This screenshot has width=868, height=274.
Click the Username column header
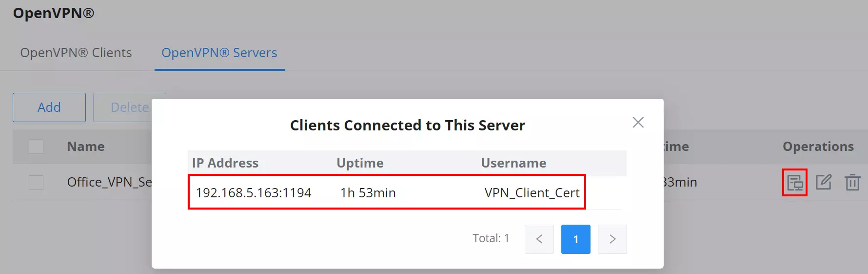[513, 163]
